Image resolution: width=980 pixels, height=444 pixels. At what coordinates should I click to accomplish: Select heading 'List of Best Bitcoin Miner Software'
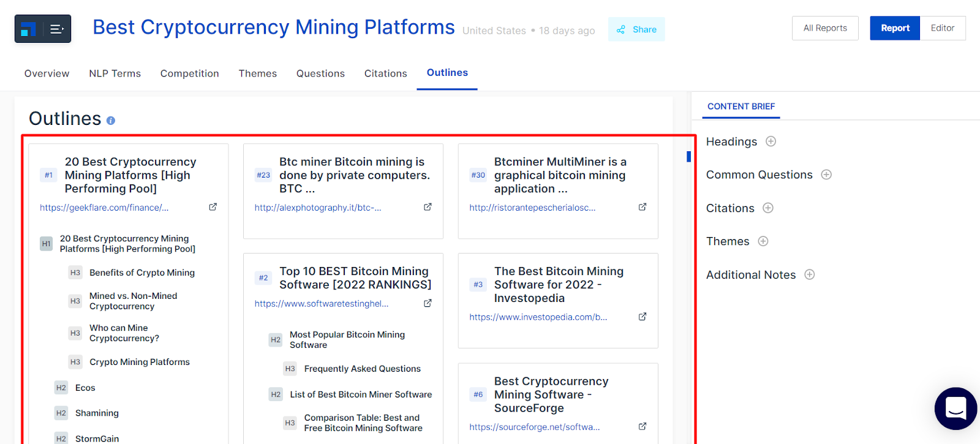click(361, 394)
